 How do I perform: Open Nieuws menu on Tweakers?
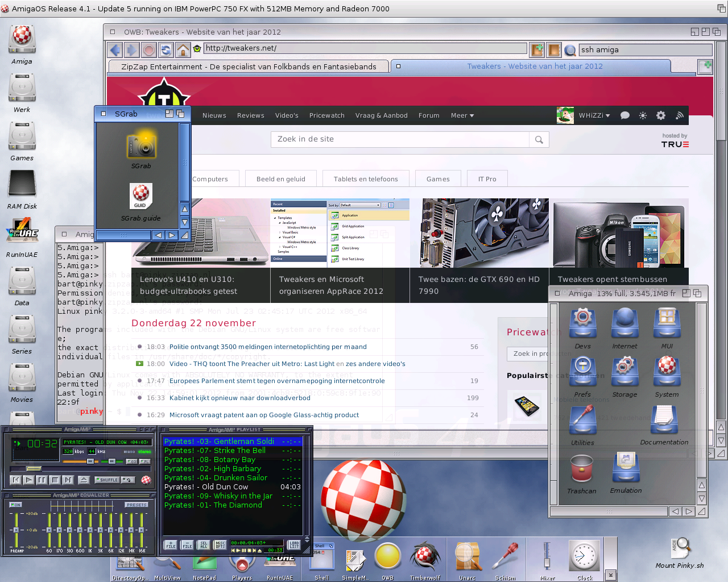pos(214,115)
